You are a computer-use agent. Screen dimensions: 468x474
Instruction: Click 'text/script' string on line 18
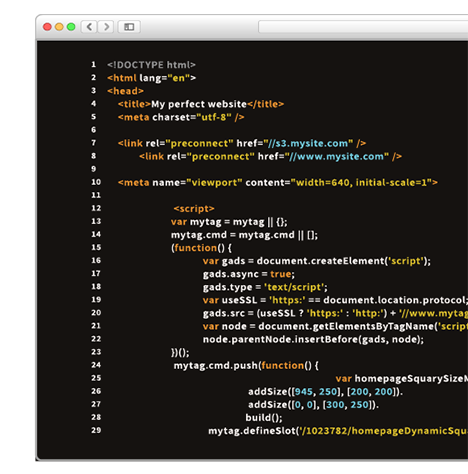[x=294, y=287]
